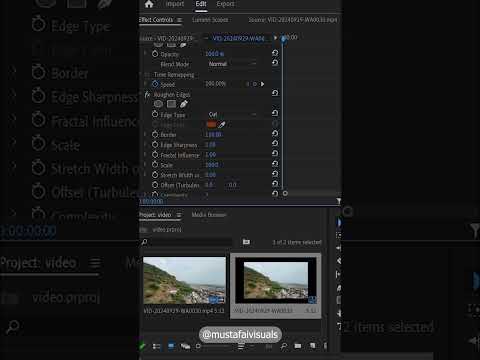
Task: Open the Media Browser tab
Action: point(209,215)
